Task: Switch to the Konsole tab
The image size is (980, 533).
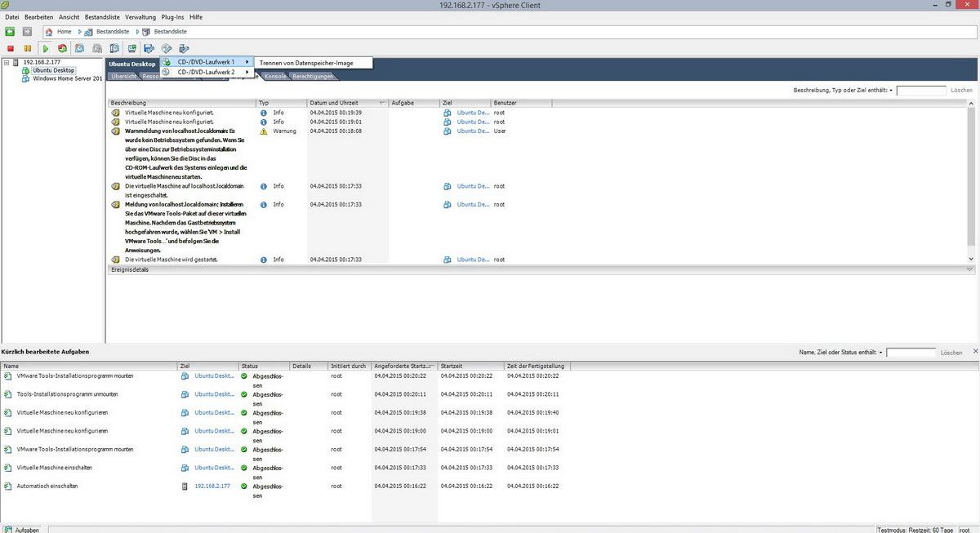Action: point(275,77)
